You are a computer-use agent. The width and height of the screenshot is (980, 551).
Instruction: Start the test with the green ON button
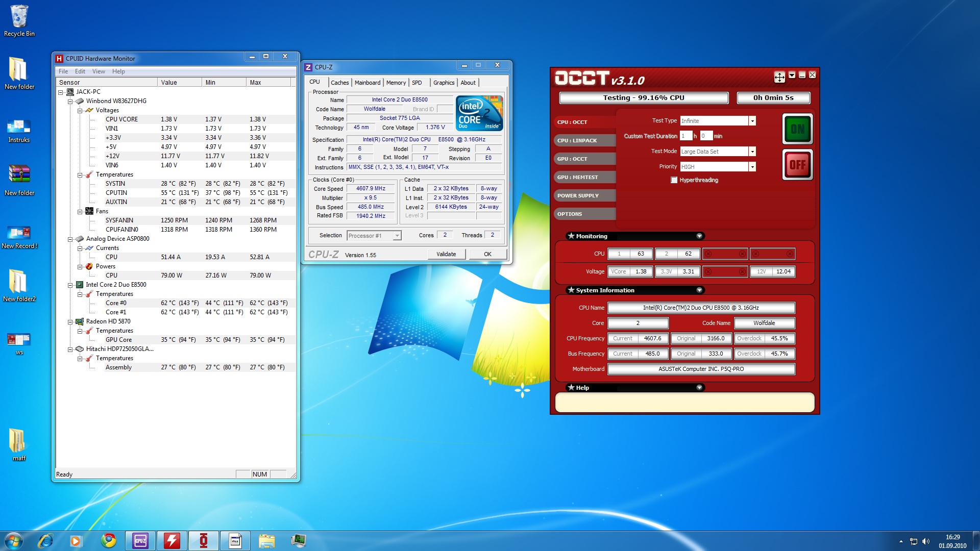[x=797, y=129]
